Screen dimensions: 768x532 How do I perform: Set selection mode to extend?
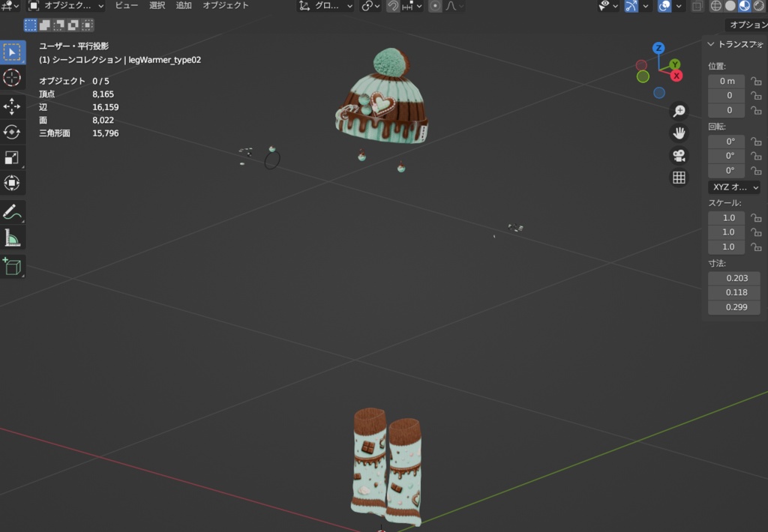tap(44, 25)
